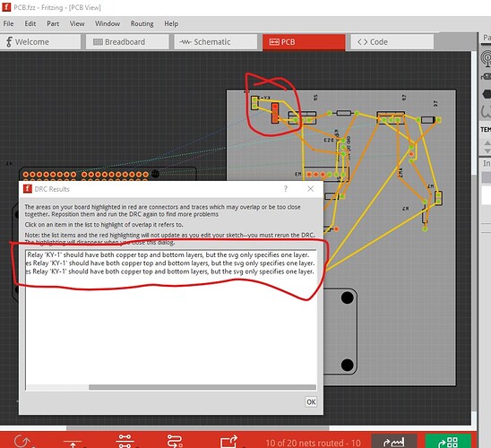Click the green button with grid icon
The height and width of the screenshot is (448, 491).
click(x=448, y=442)
